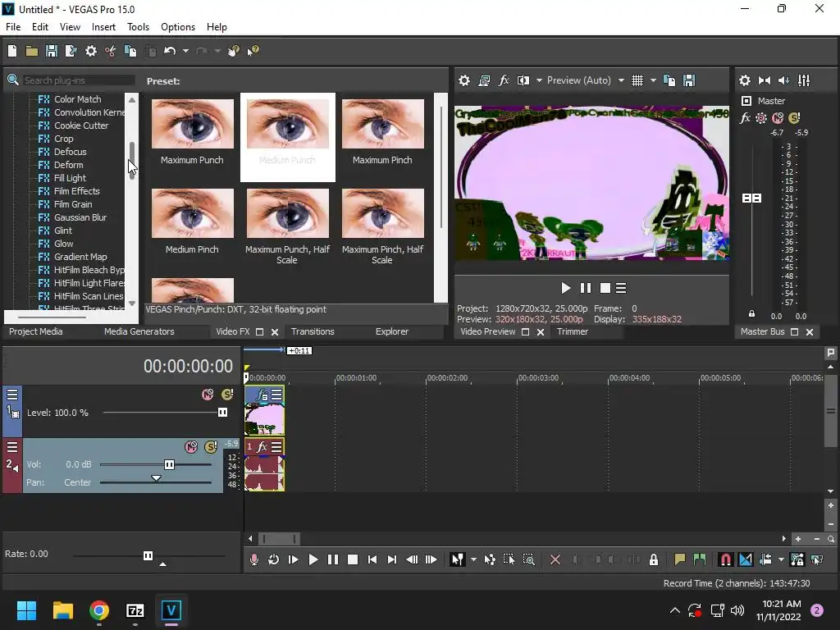Play preview in Video Preview window

point(566,288)
